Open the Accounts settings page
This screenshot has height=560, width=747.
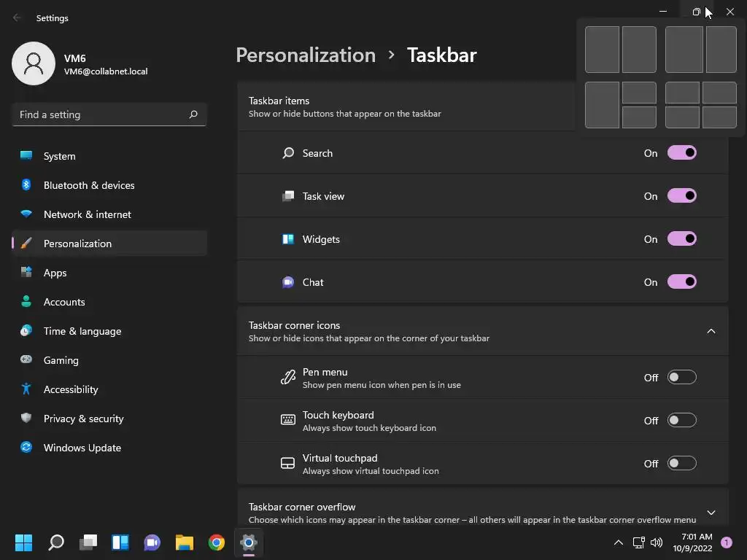pos(109,302)
